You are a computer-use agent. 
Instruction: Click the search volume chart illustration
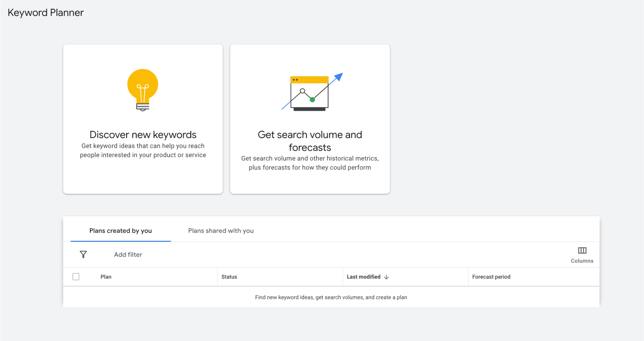[x=312, y=92]
